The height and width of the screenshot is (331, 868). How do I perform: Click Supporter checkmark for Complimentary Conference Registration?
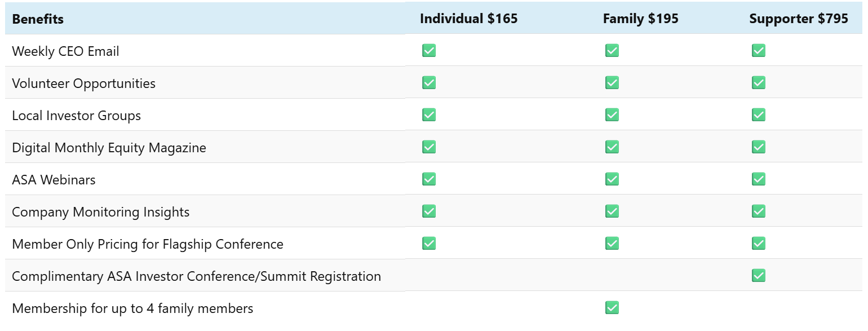coord(759,276)
